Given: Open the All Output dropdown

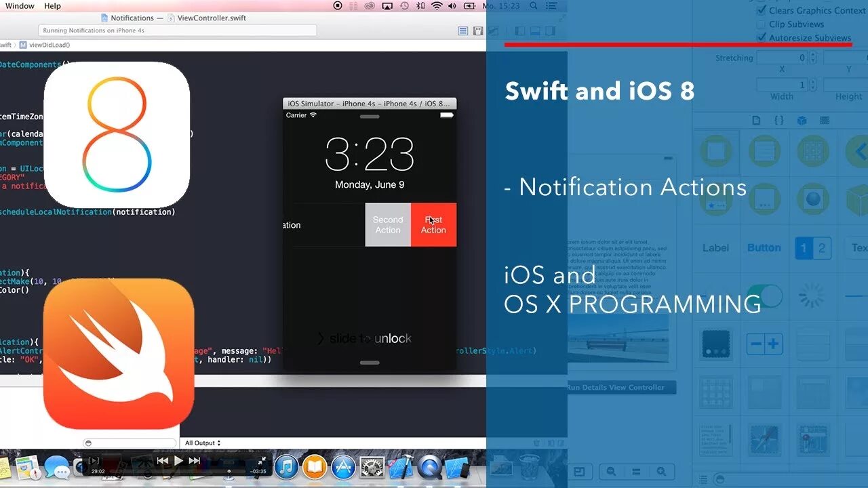Looking at the screenshot, I should coord(203,443).
